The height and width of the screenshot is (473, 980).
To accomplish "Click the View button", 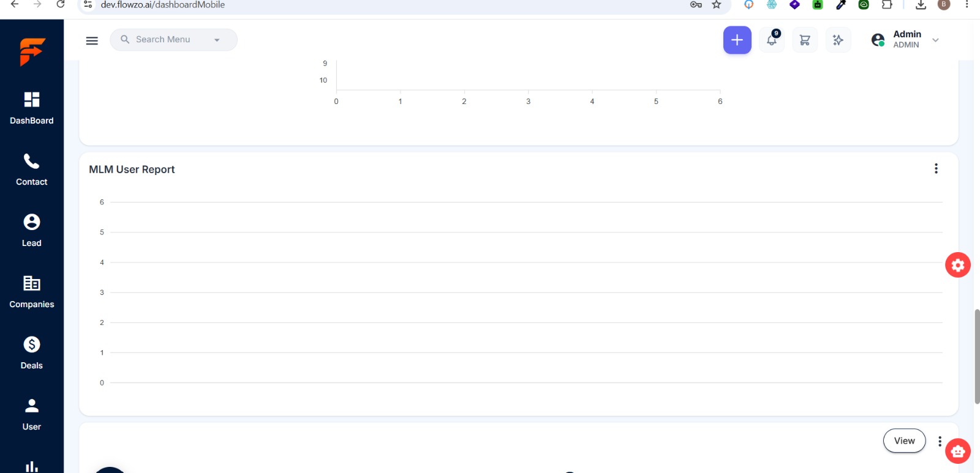I will 904,441.
